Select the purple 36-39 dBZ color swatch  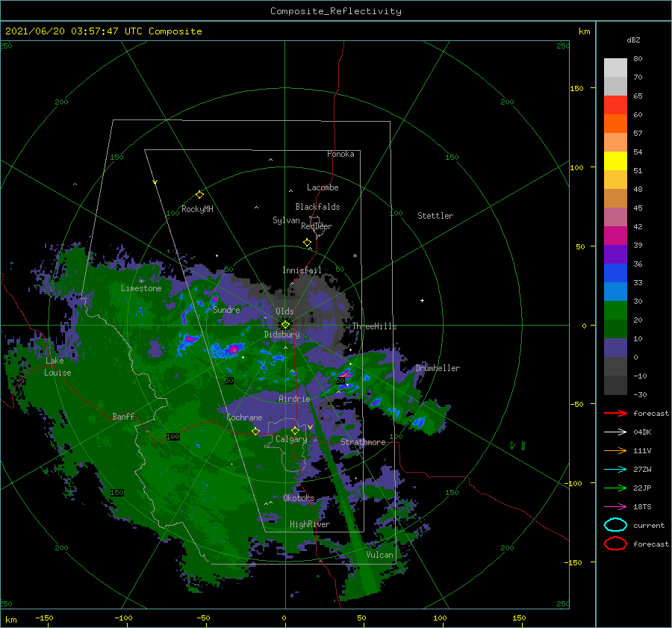coord(615,255)
